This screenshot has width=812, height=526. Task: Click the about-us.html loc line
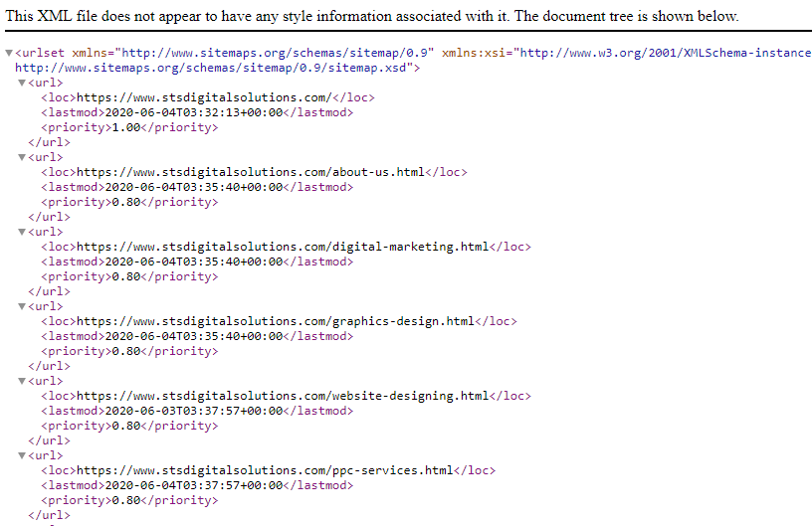click(x=254, y=172)
